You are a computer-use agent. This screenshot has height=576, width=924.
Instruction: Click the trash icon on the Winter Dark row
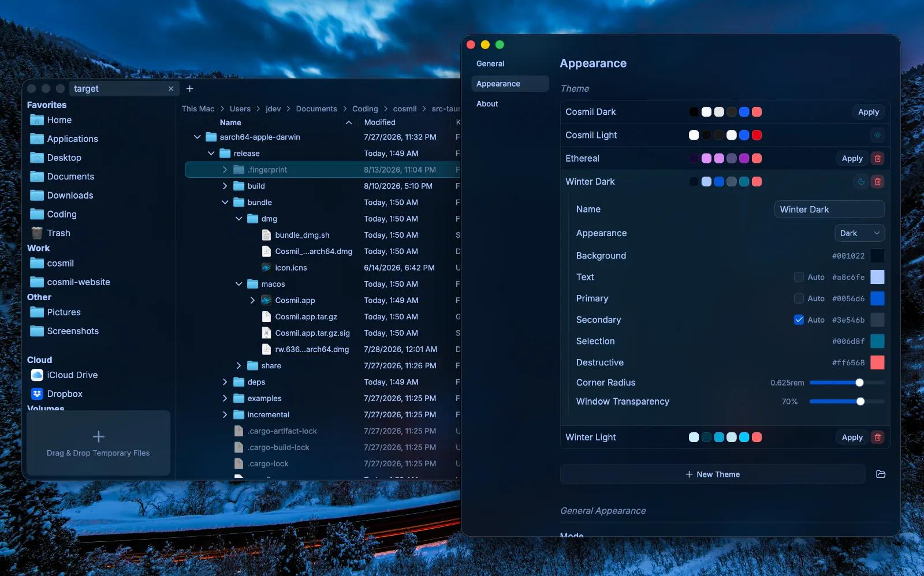[877, 182]
